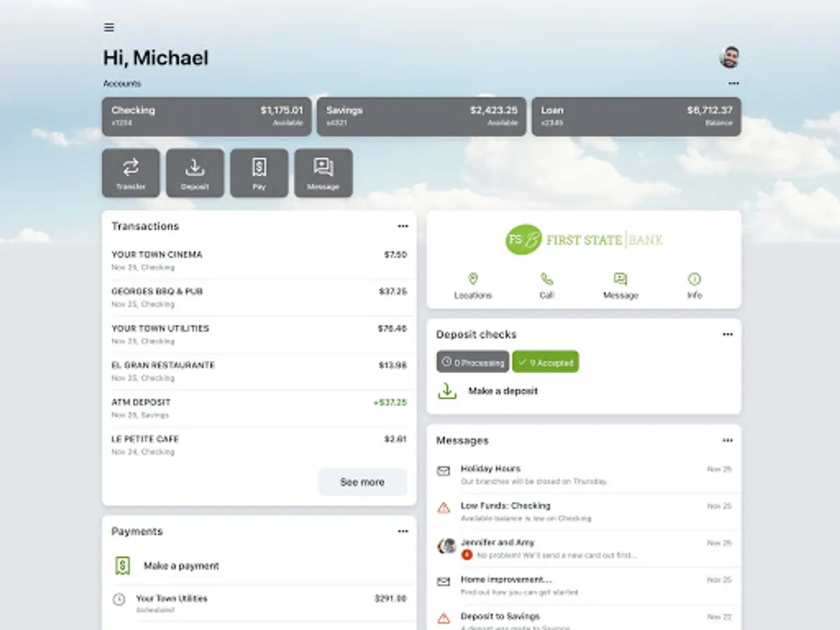This screenshot has width=840, height=630.
Task: Open Payments panel options ellipsis
Action: (402, 531)
